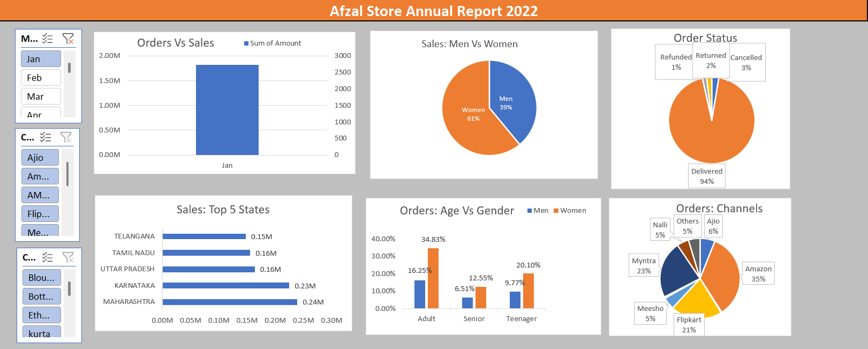Screen dimensions: 868x349
Task: Select Mar in the month slicer
Action: pyautogui.click(x=41, y=96)
